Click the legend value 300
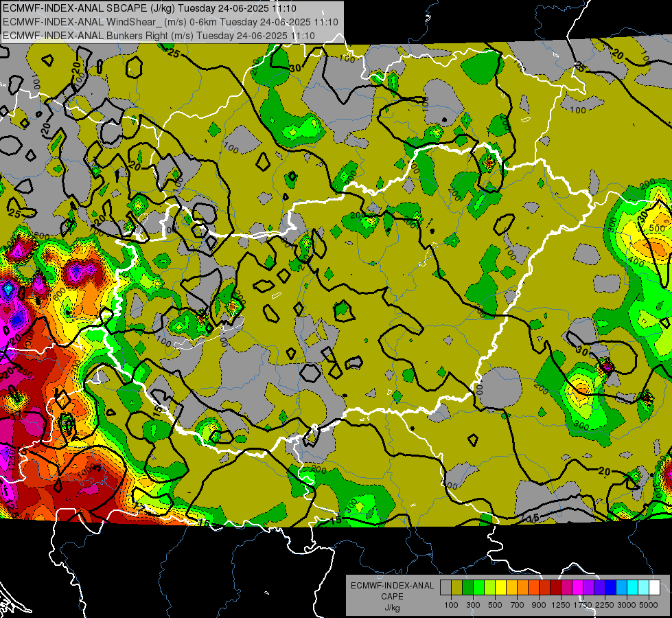This screenshot has width=672, height=618. [473, 605]
